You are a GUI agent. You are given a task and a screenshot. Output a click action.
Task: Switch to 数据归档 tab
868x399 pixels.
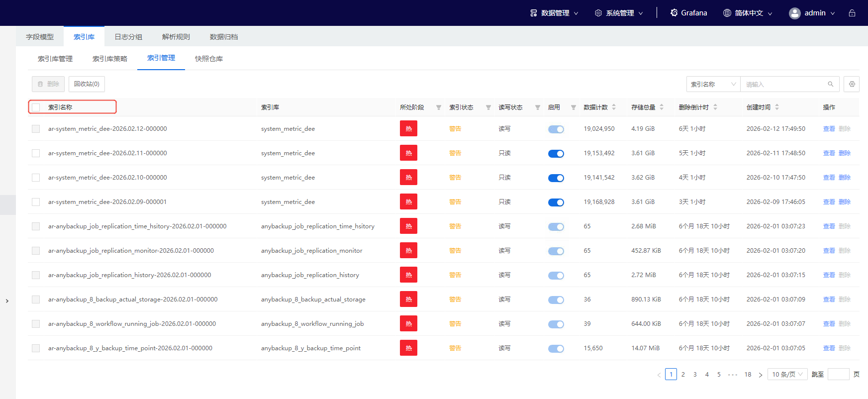[224, 37]
